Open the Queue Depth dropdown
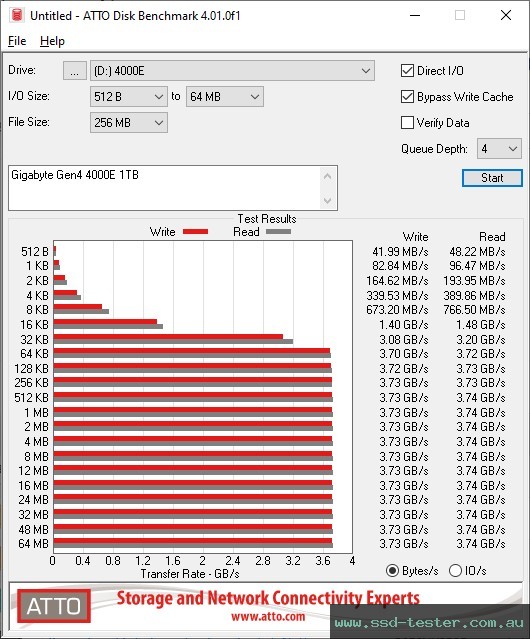 (x=499, y=149)
